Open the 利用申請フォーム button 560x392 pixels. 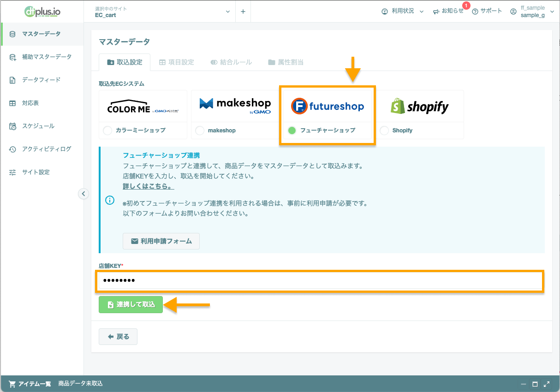[x=161, y=241]
